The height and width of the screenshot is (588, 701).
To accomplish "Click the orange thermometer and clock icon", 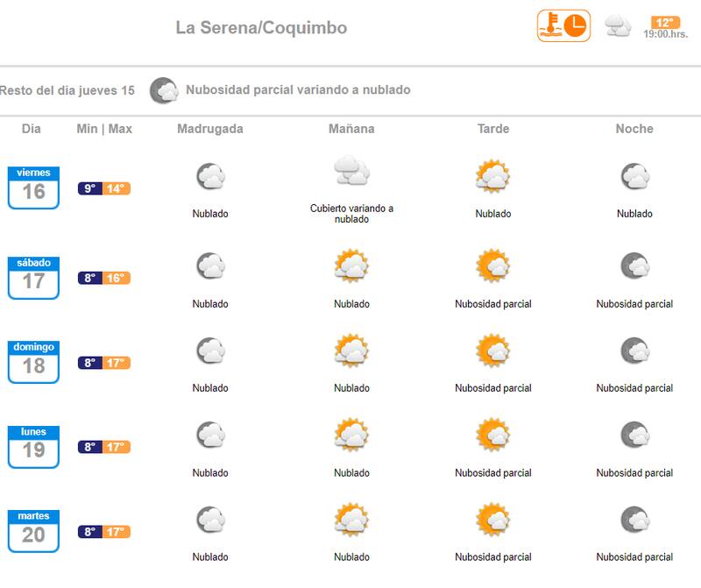I will (563, 25).
